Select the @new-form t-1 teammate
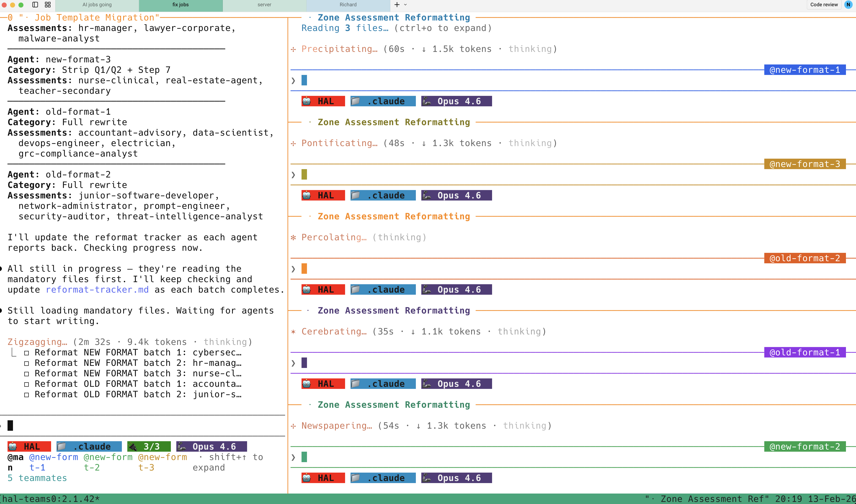Image resolution: width=856 pixels, height=504 pixels. tap(54, 462)
